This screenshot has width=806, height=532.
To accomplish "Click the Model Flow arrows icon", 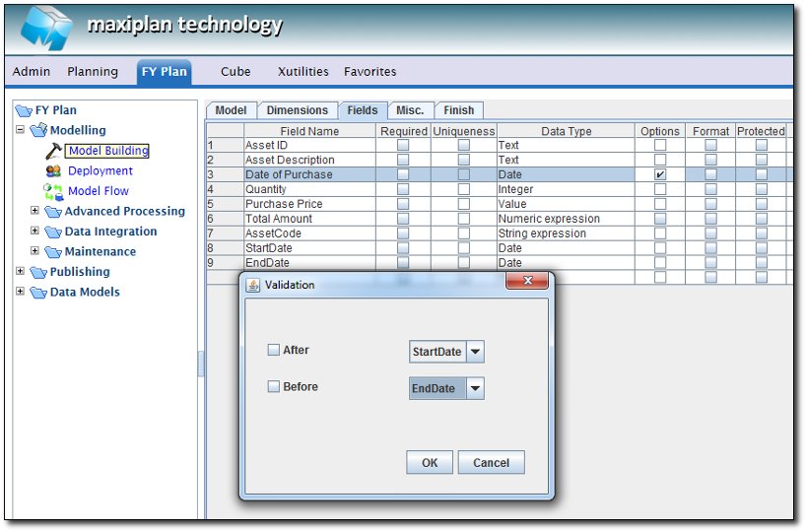I will pyautogui.click(x=52, y=190).
